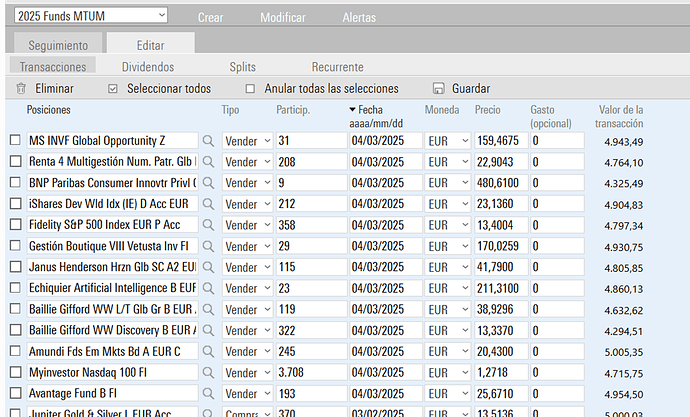Select the MS INVF Global Opportunity row checkbox

coord(15,140)
